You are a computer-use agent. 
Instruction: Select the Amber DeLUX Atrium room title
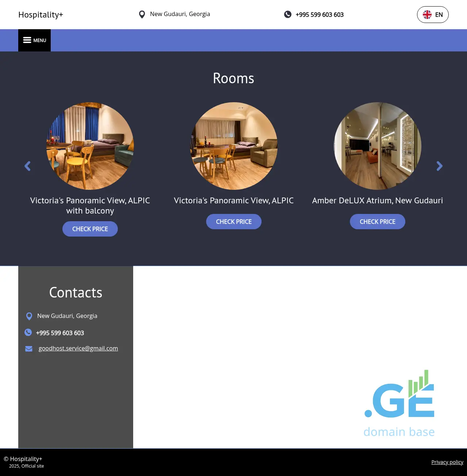click(377, 200)
